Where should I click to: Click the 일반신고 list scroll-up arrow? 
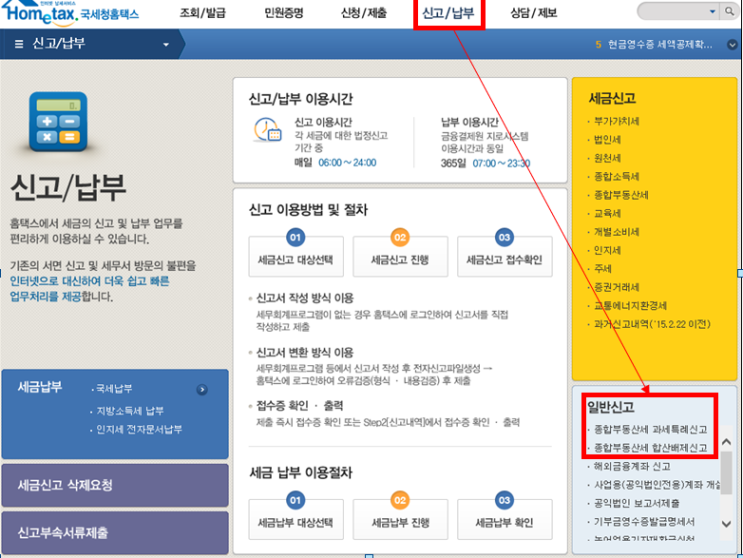point(726,442)
